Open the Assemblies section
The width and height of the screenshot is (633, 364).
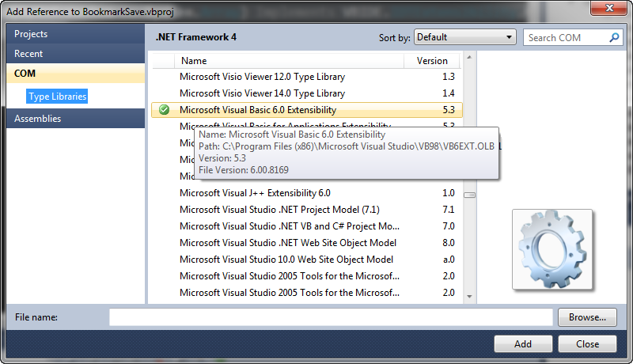pos(75,119)
